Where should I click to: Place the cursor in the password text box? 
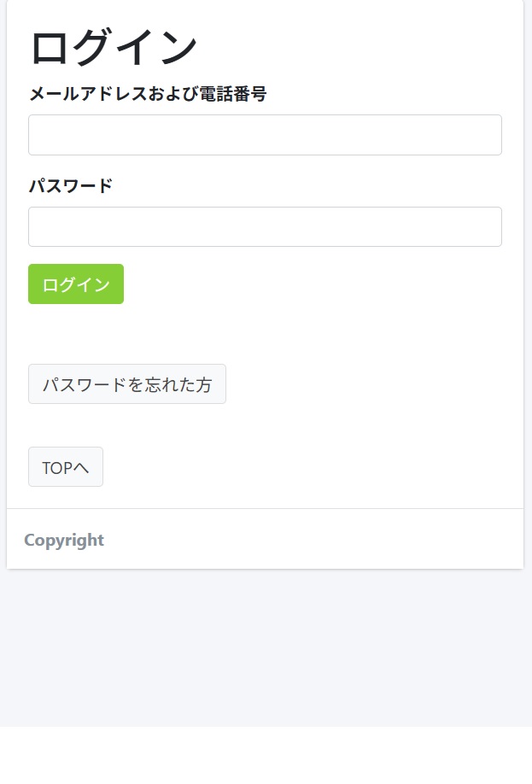tap(265, 226)
